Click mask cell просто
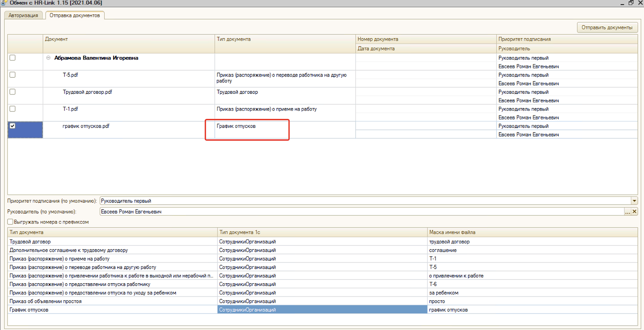The image size is (644, 330). pos(532,301)
